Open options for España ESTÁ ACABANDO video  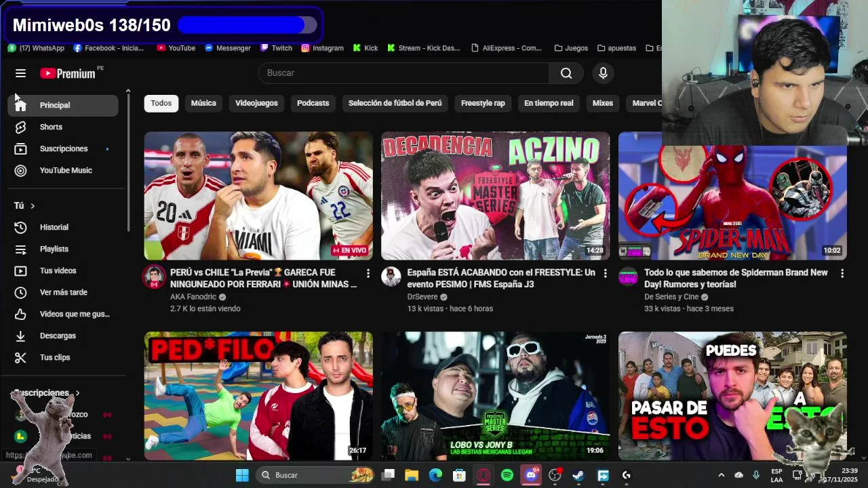click(606, 273)
